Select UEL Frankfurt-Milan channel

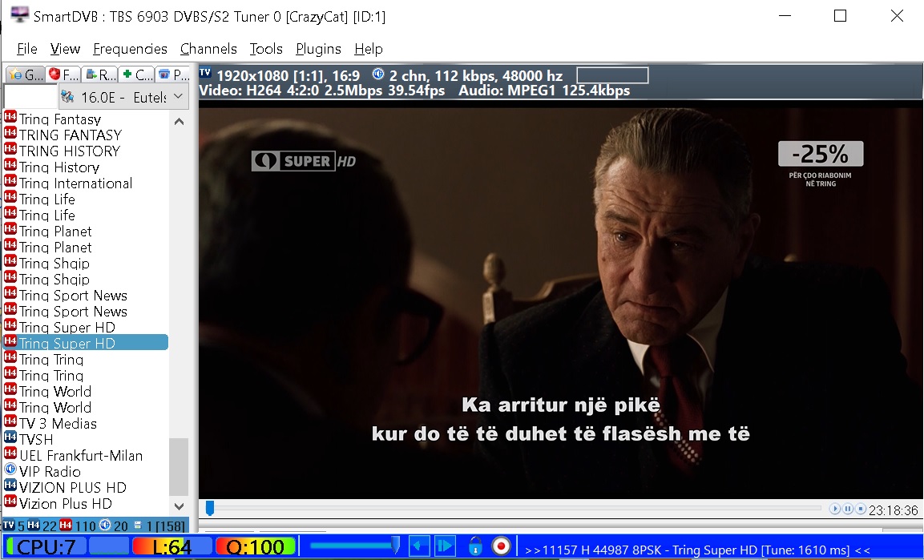coord(81,455)
